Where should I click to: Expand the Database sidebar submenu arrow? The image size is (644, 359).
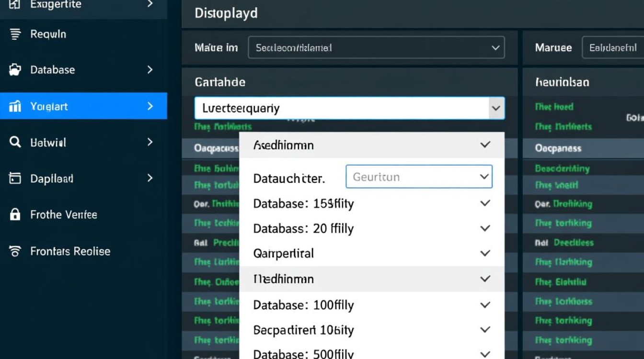[150, 70]
